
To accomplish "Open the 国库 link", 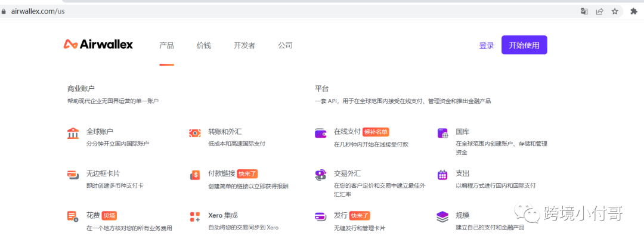I will [463, 132].
